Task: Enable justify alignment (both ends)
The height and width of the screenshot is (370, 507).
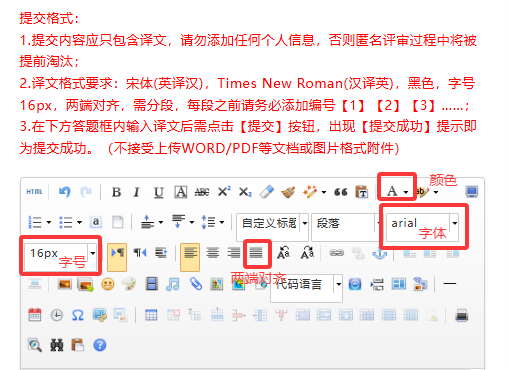Action: [256, 253]
